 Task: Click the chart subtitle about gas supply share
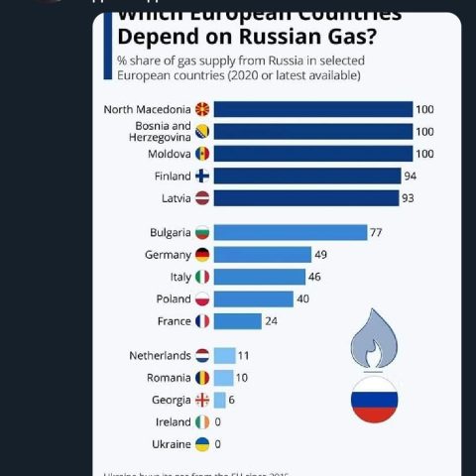241,68
